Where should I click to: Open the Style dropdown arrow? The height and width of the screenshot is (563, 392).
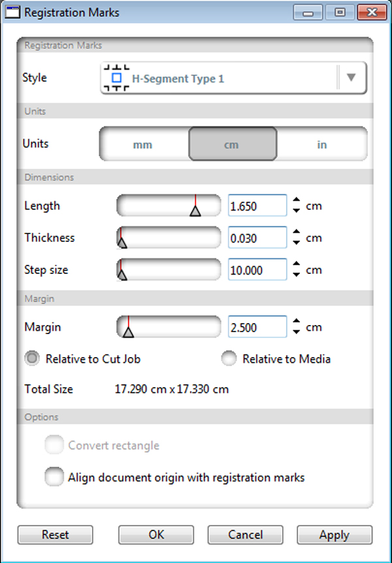click(351, 78)
